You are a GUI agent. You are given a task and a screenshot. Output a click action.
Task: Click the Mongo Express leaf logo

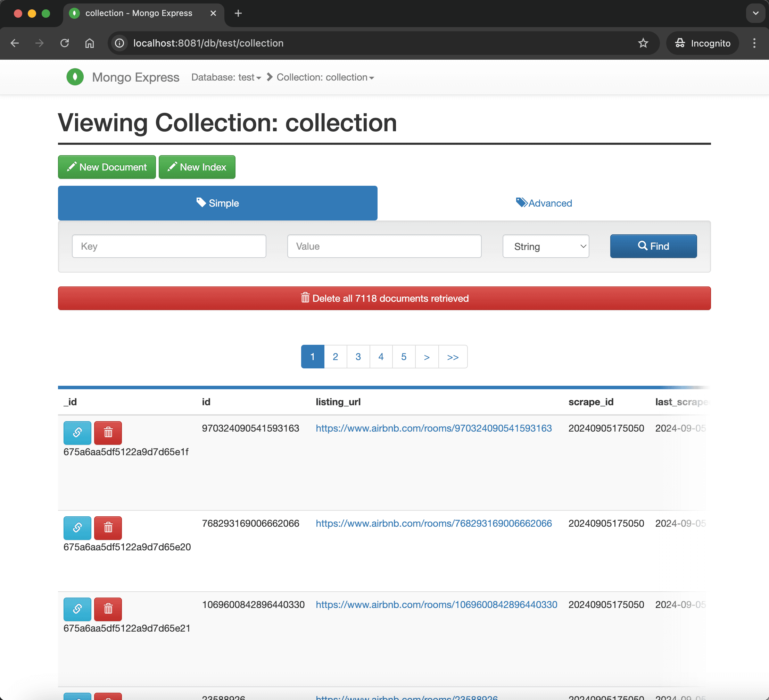[75, 77]
